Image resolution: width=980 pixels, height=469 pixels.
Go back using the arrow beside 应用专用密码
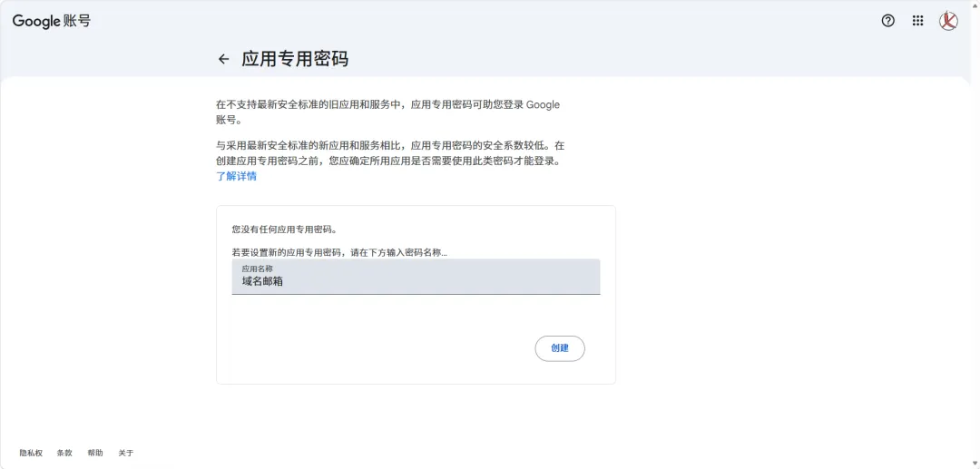(224, 59)
